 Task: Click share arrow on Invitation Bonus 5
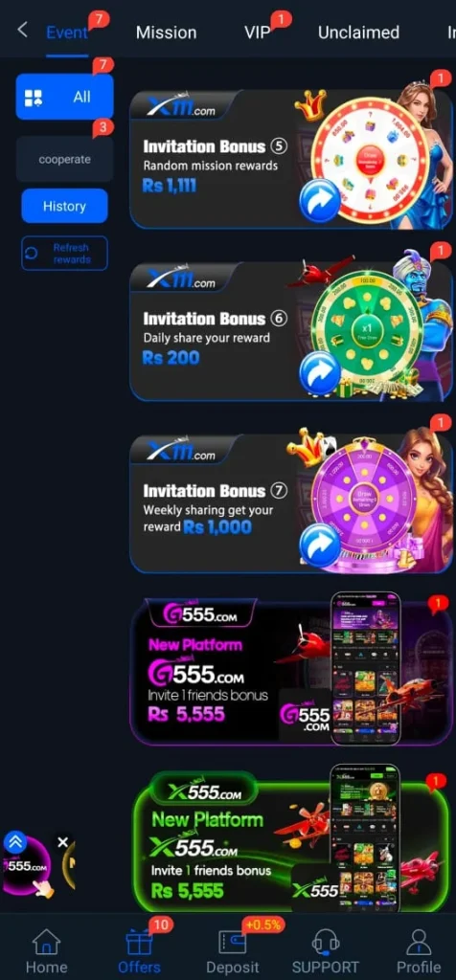[x=320, y=201]
